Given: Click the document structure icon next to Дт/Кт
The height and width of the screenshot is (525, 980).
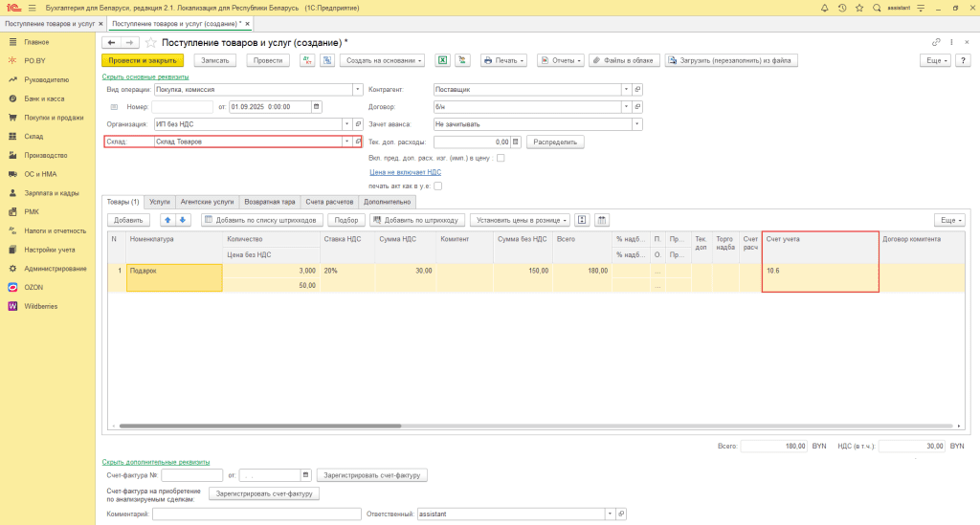Looking at the screenshot, I should tap(327, 60).
